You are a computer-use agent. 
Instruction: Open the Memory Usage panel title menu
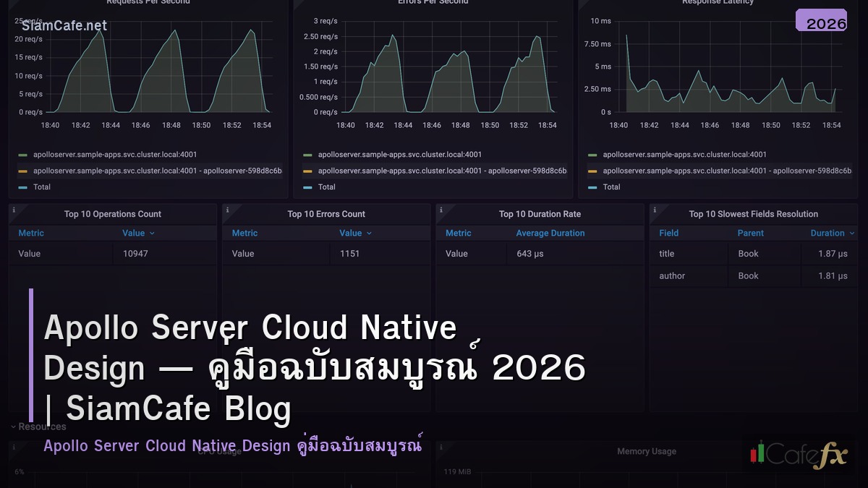click(x=646, y=450)
